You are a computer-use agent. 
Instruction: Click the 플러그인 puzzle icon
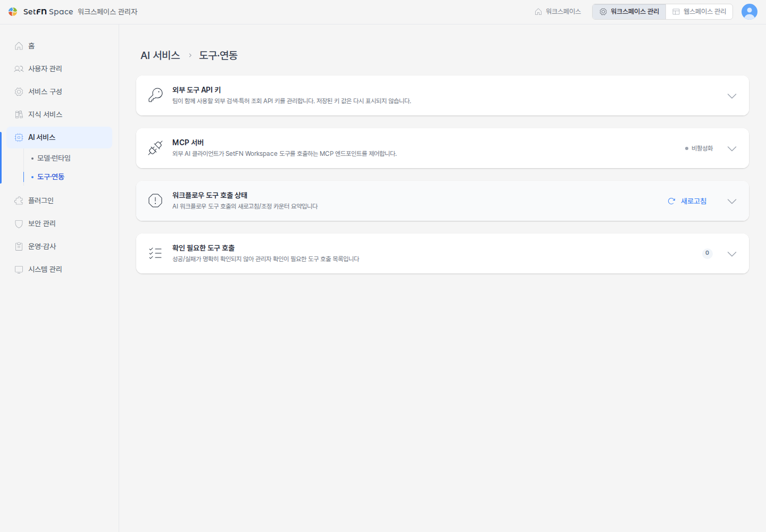tap(19, 201)
